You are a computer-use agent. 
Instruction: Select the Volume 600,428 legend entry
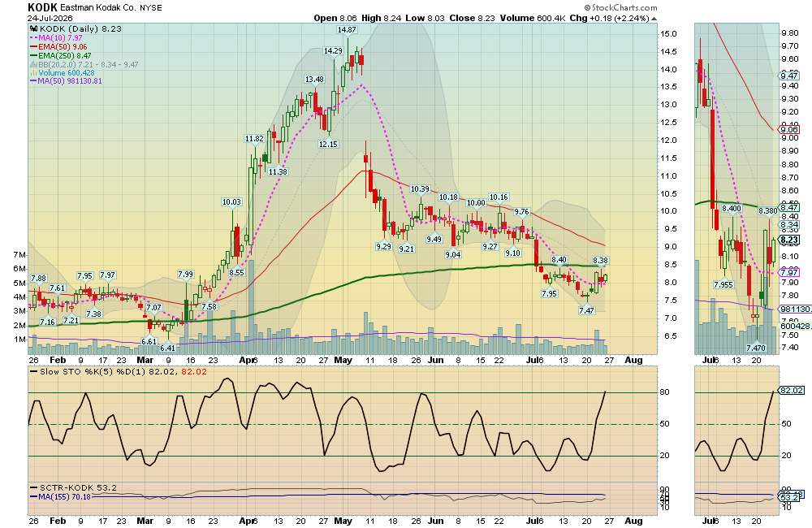tap(63, 73)
